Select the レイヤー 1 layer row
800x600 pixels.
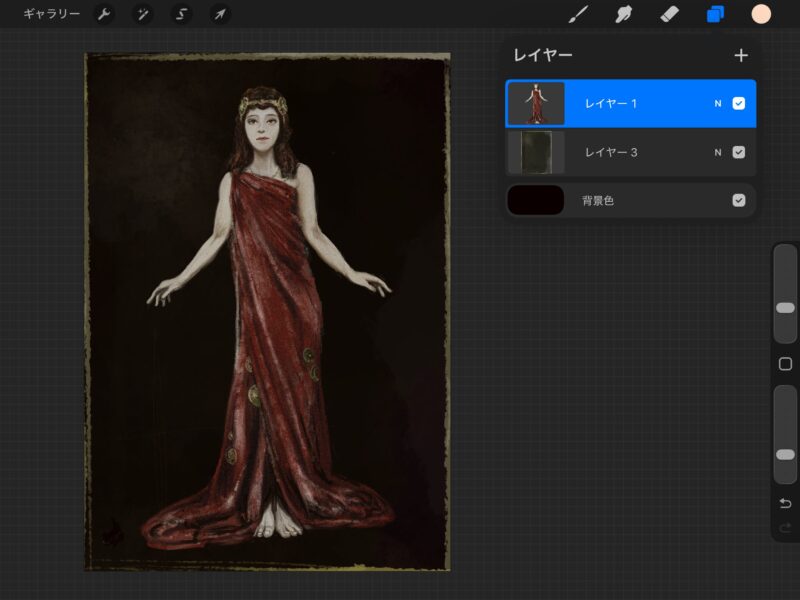pos(631,104)
